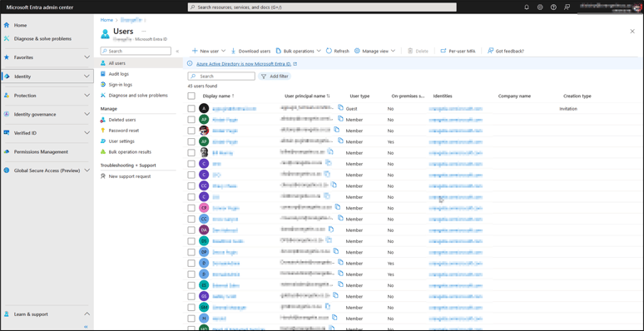
Task: Expand the Identity section
Action: [x=87, y=77]
